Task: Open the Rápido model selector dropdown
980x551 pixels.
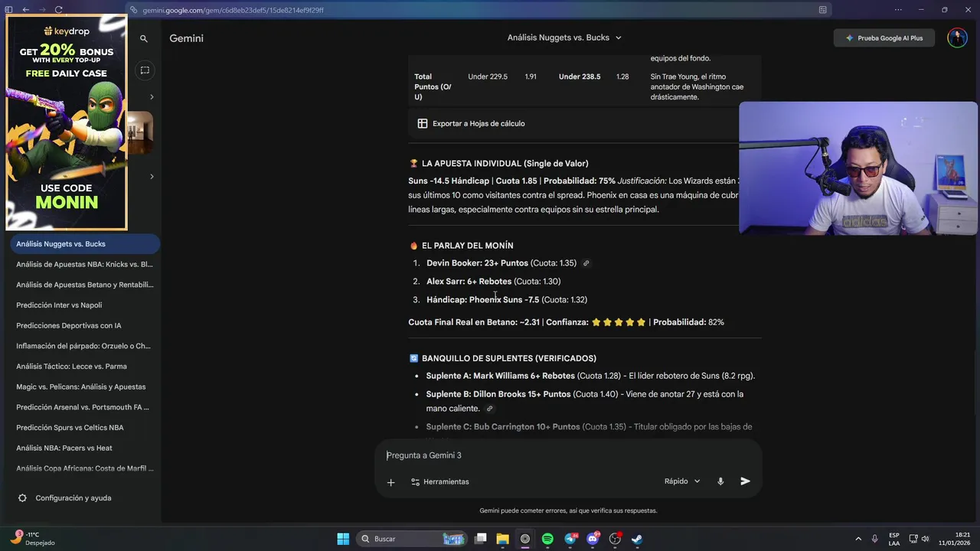Action: [x=682, y=481]
